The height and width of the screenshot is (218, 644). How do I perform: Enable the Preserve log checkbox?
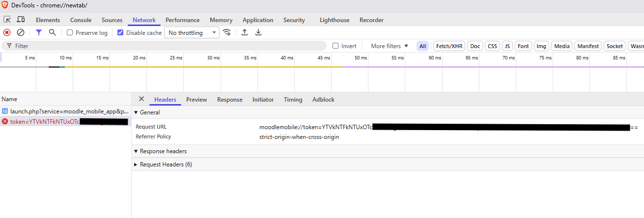pos(70,33)
